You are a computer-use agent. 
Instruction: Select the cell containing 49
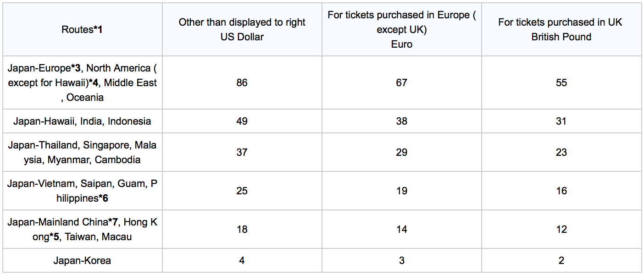(x=242, y=121)
